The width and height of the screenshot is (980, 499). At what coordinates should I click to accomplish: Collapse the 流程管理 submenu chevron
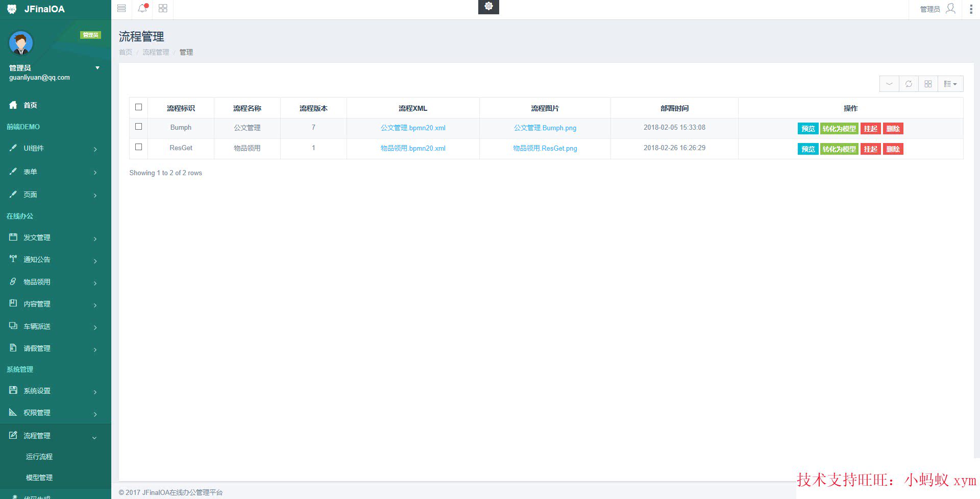pyautogui.click(x=94, y=437)
